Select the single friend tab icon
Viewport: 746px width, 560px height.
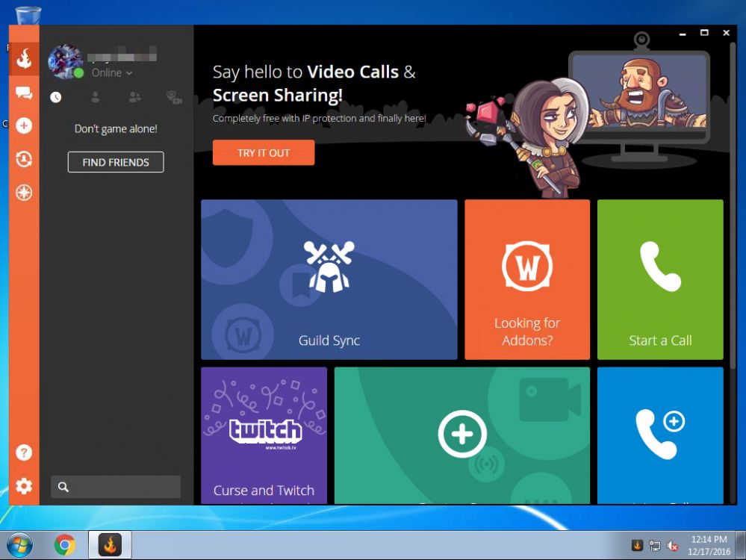point(96,98)
